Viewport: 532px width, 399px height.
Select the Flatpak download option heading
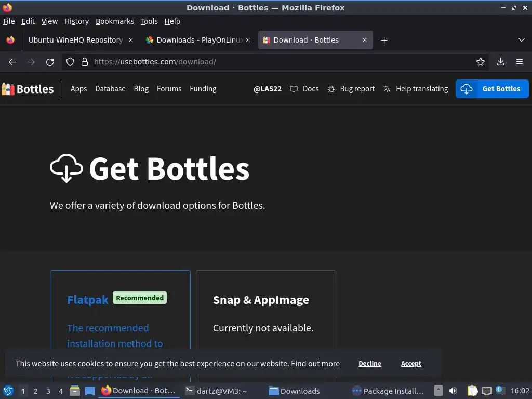[87, 300]
